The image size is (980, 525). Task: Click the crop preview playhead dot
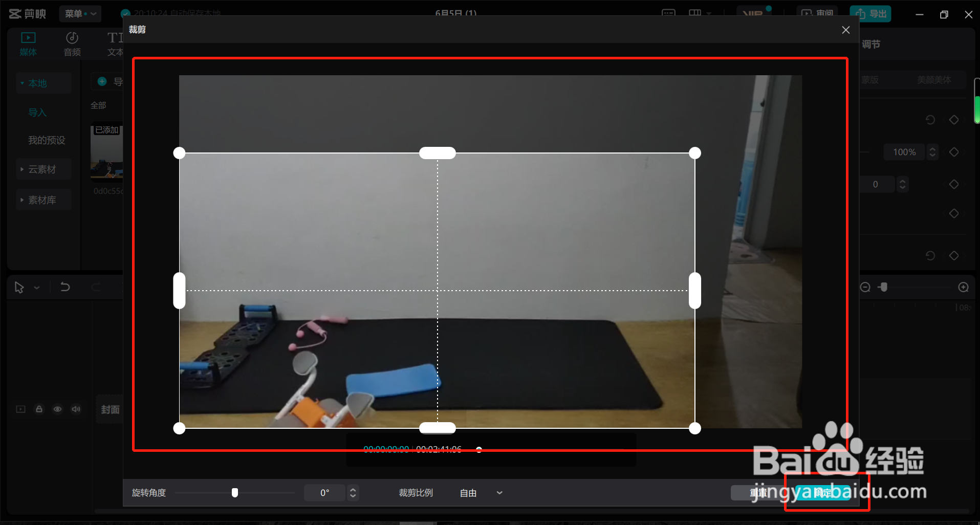coord(479,450)
